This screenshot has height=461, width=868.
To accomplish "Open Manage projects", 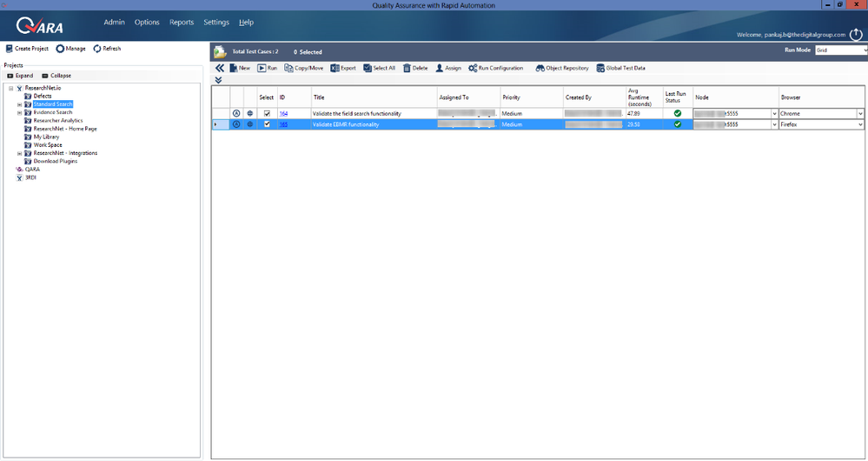I will tap(71, 49).
